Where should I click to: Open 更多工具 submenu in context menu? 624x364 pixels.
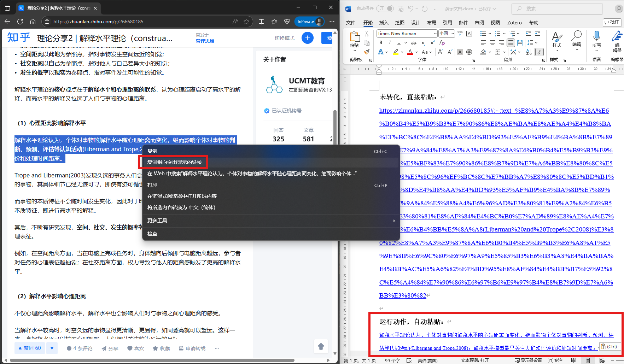[271, 221]
